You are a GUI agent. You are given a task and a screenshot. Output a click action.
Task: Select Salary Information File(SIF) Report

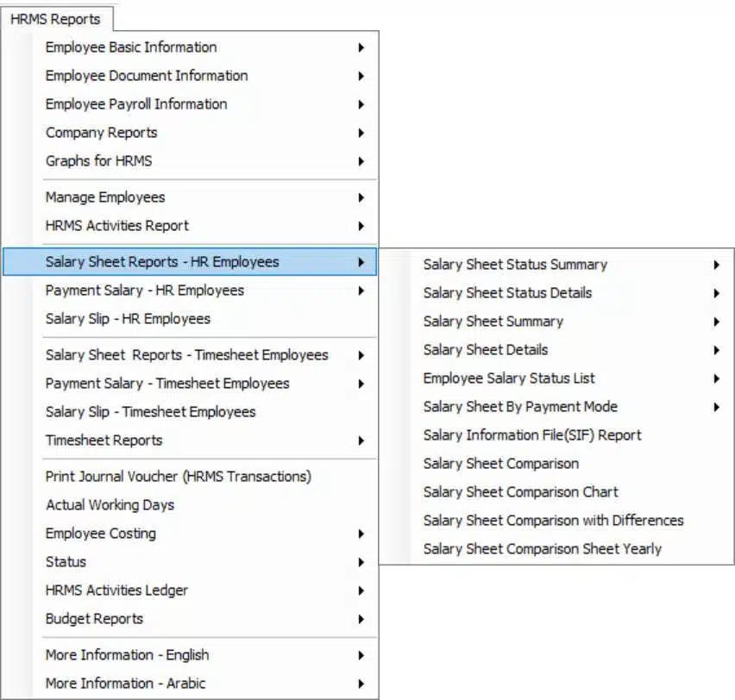556,435
